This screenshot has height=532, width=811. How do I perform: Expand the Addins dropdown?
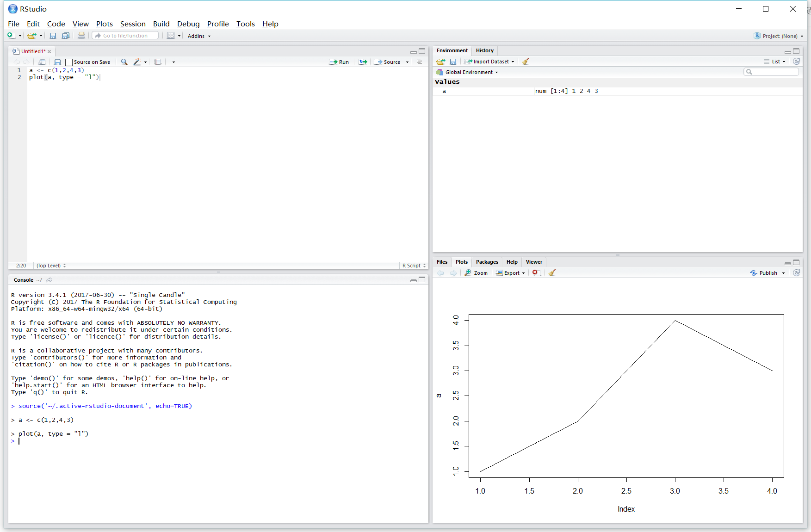tap(199, 36)
